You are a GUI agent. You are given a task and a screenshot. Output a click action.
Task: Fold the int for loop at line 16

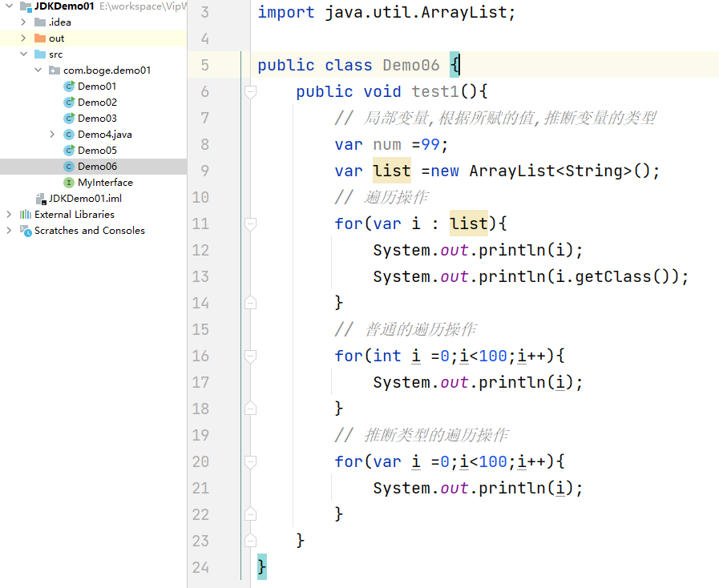[250, 356]
